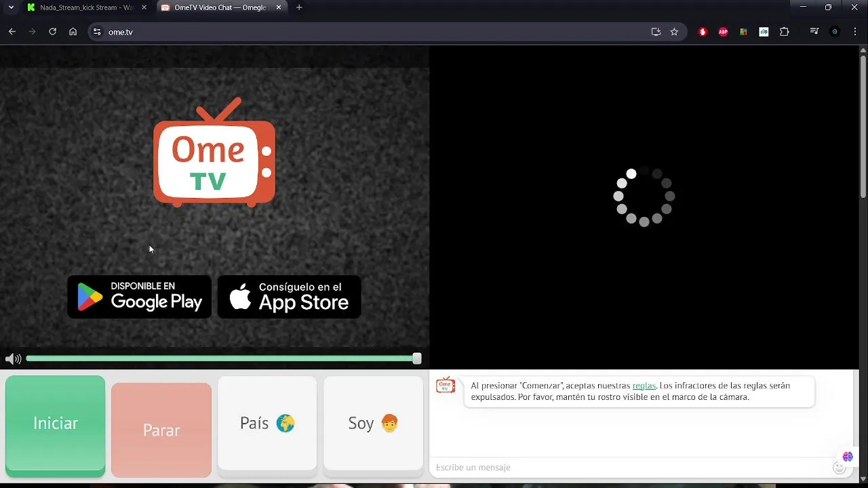The width and height of the screenshot is (868, 488).
Task: Adjust the green volume slider
Action: 222,359
